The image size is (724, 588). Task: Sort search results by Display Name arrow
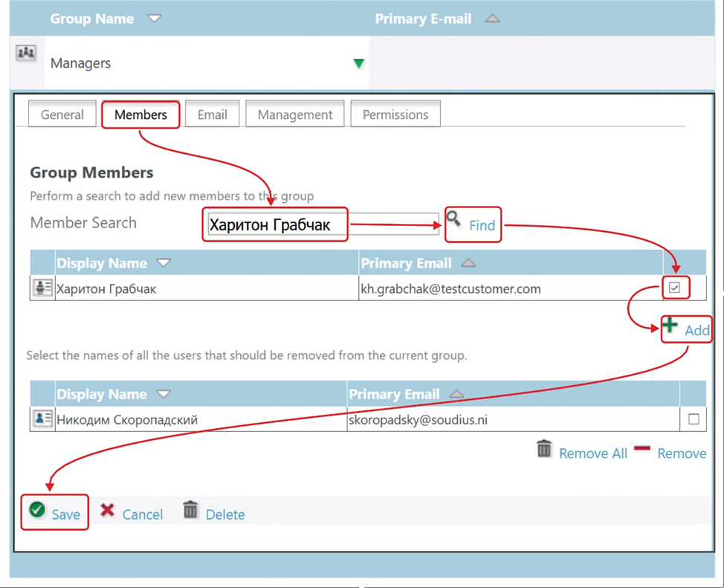coord(164,263)
